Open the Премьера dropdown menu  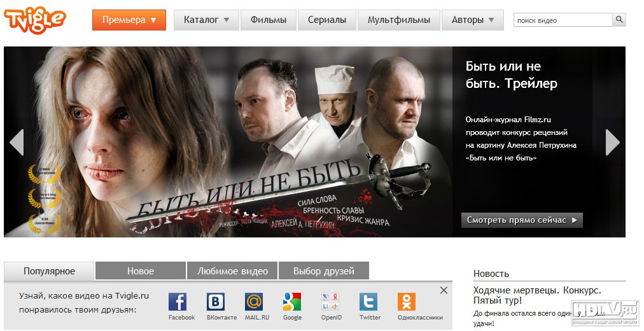tap(129, 20)
